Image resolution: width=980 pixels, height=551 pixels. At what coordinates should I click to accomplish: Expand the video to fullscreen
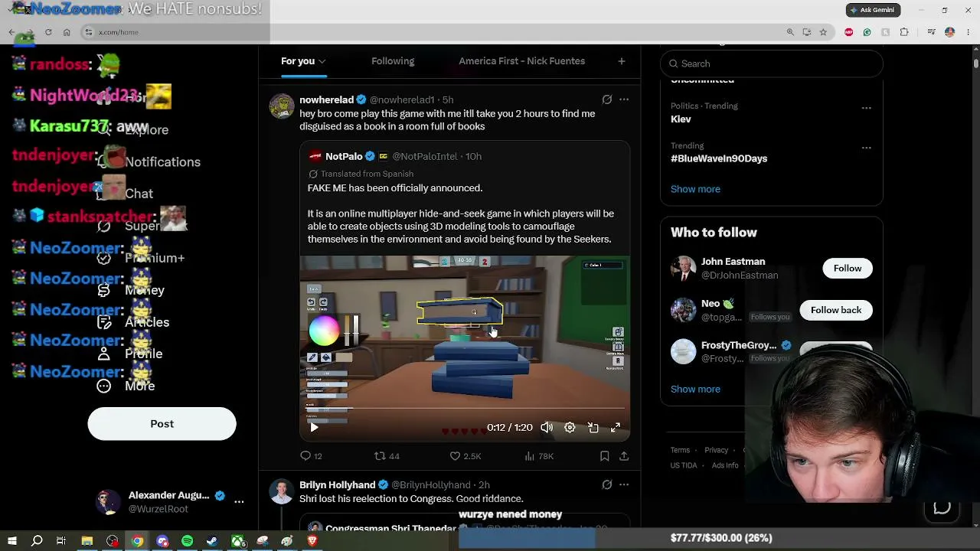(616, 428)
